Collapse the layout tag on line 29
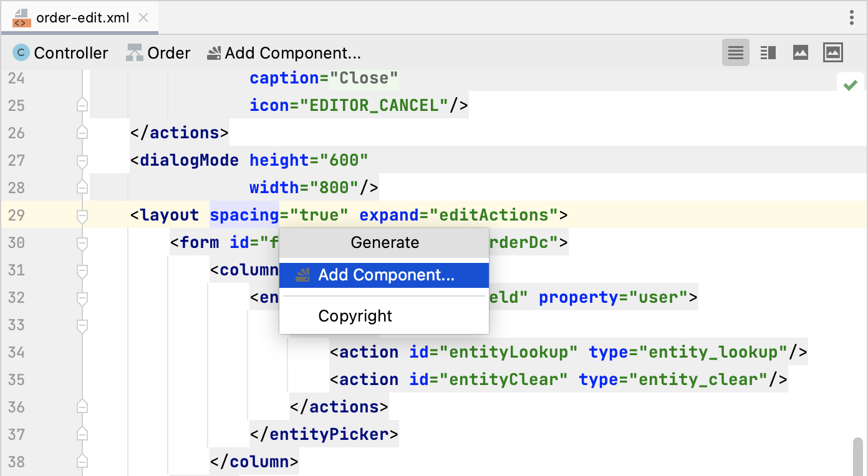Screen dimensions: 868x476 (82, 215)
